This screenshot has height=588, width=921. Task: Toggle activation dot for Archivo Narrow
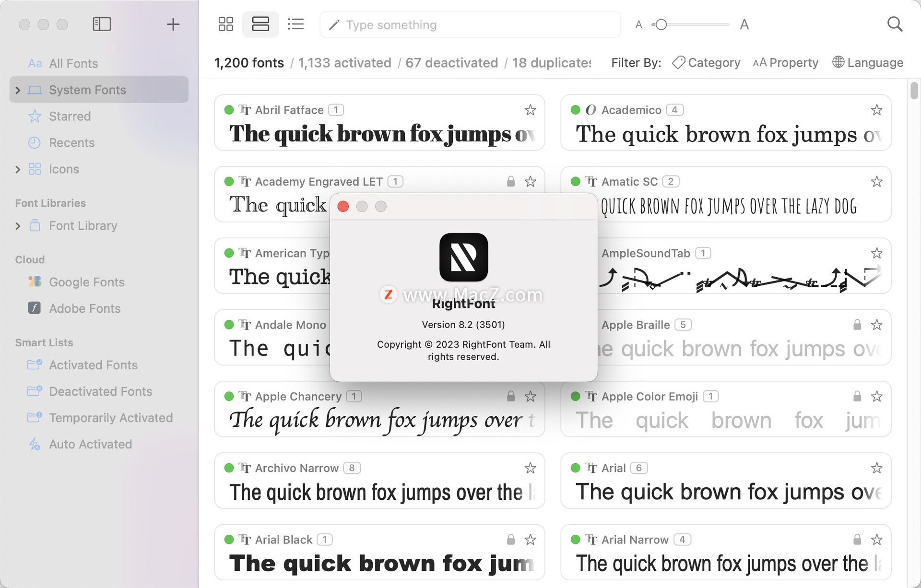[x=229, y=468]
